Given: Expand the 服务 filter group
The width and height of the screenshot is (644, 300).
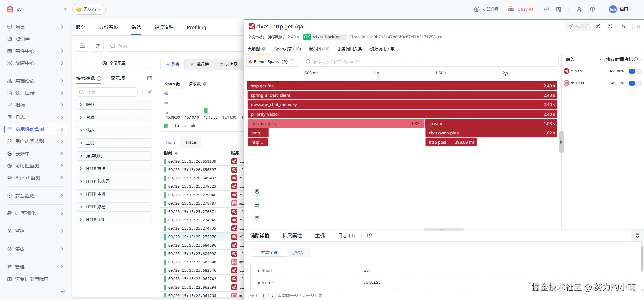Looking at the screenshot, I should [x=114, y=105].
